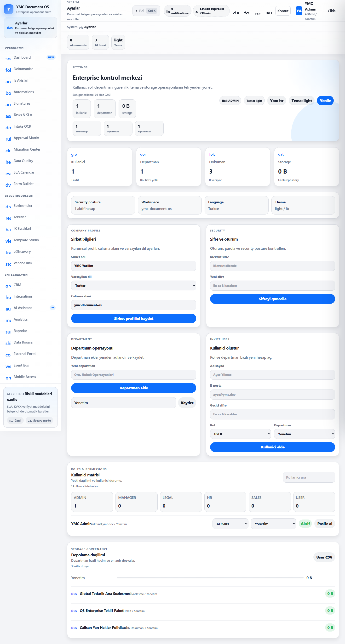Open the 0 notifications pill
Screen dimensions: 345x644
tap(177, 11)
